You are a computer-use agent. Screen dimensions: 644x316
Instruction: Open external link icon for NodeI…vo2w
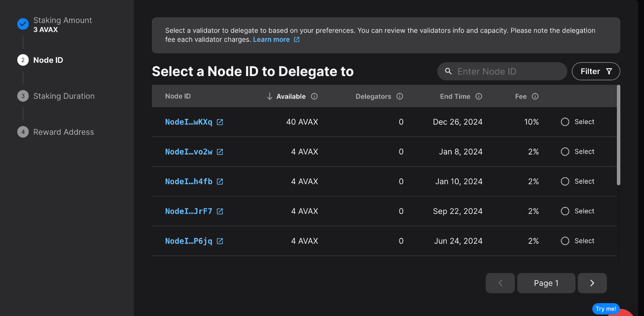[220, 152]
